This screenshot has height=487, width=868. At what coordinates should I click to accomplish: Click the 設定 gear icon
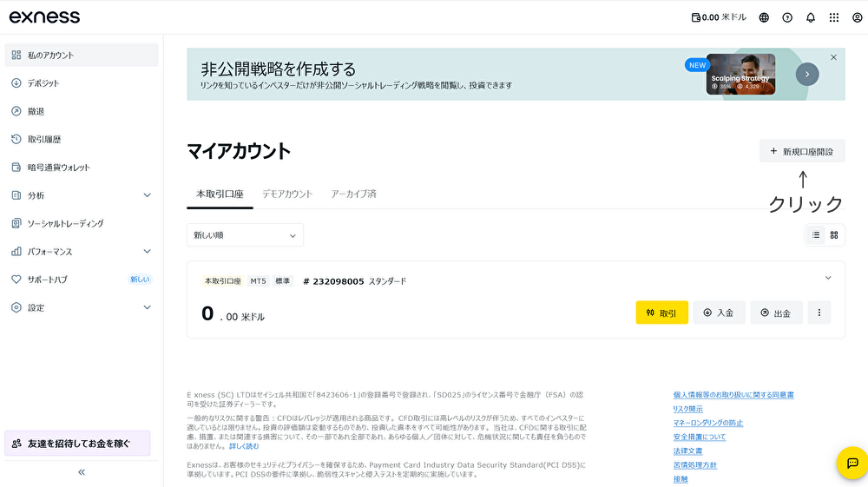[x=16, y=307]
